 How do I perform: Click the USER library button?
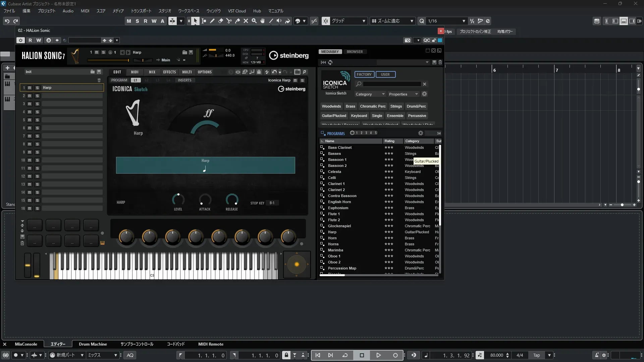(385, 74)
